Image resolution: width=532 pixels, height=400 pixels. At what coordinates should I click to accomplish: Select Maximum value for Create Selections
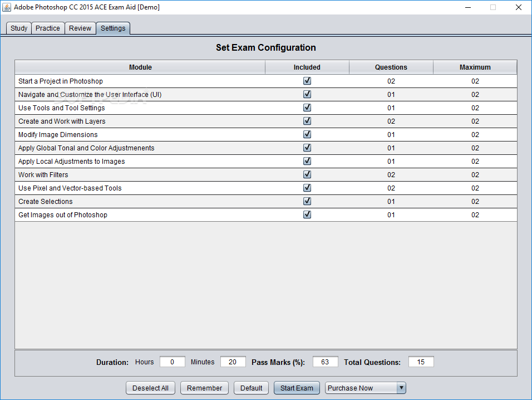pos(475,201)
